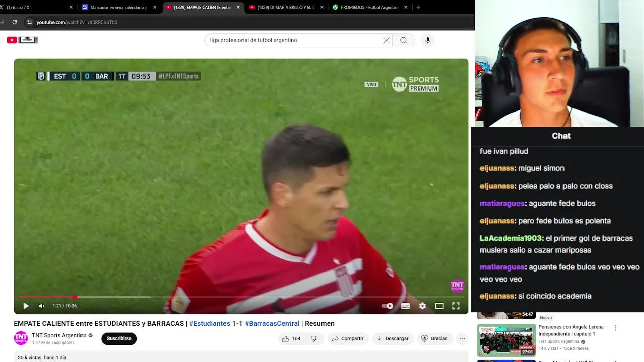Click TNT Sports watermark in player
This screenshot has height=362, width=644.
point(457,286)
